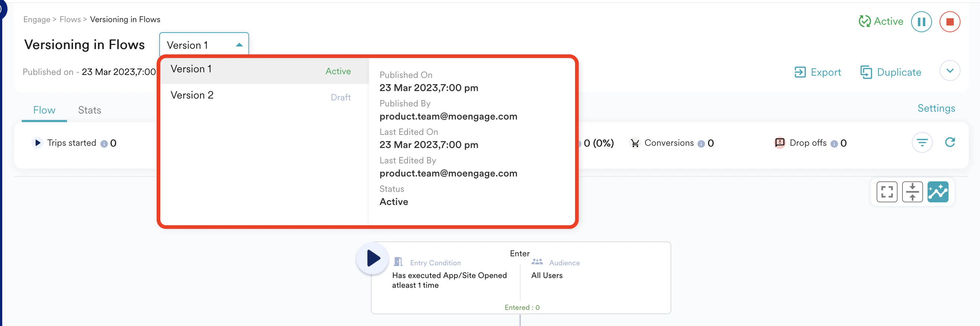Select Version 2 draft in the list
Viewport: 980px width, 326px height.
(x=265, y=96)
